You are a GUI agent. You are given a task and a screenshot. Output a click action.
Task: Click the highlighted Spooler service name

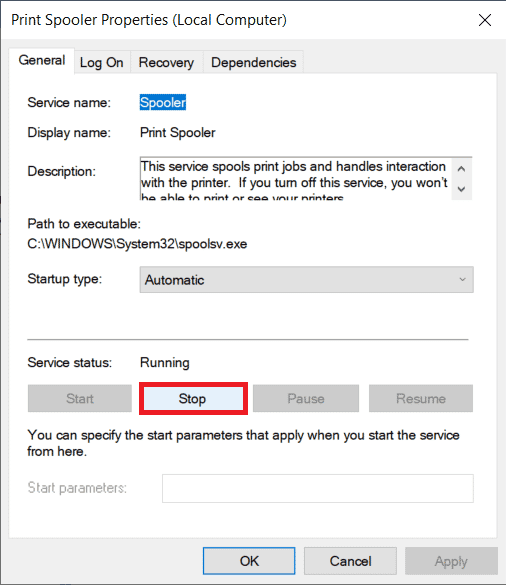(163, 102)
